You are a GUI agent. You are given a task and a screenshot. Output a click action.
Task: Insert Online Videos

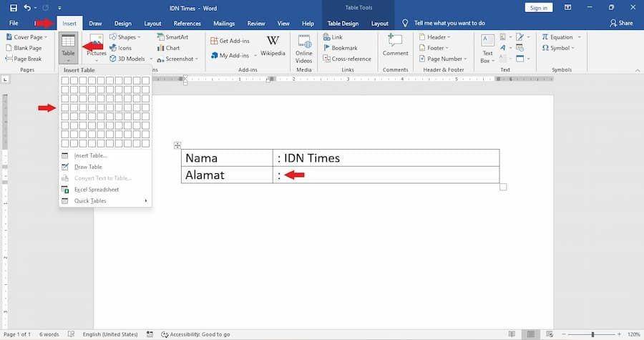coord(304,49)
